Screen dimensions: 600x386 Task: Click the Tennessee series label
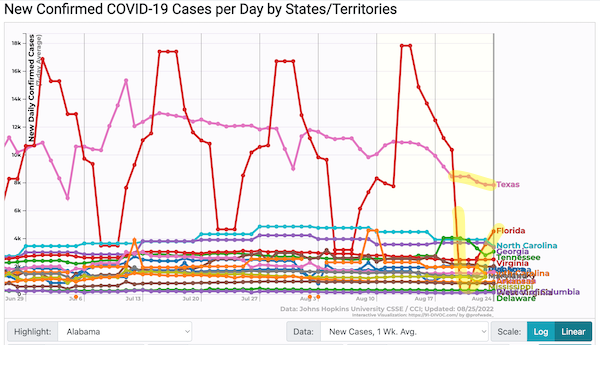[x=518, y=257]
